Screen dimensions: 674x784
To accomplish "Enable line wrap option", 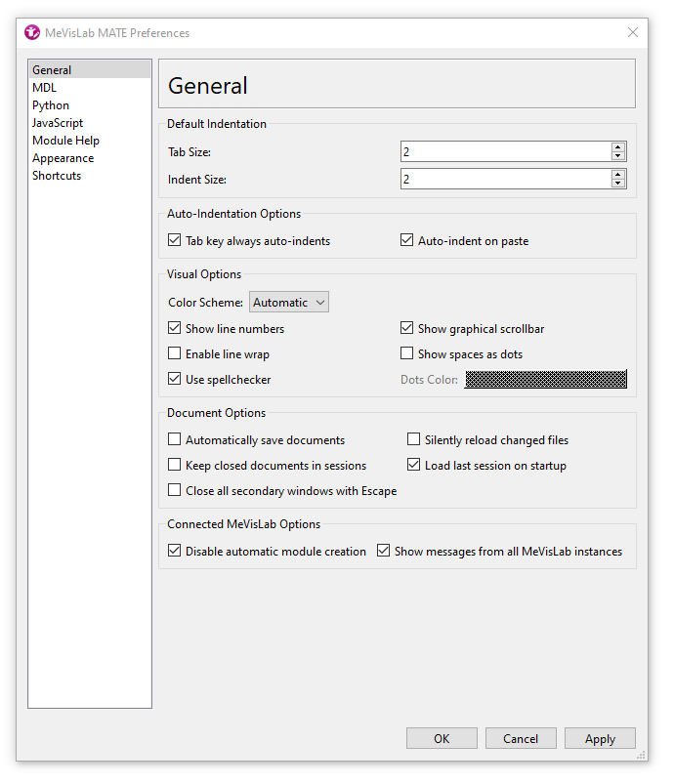I will (175, 354).
